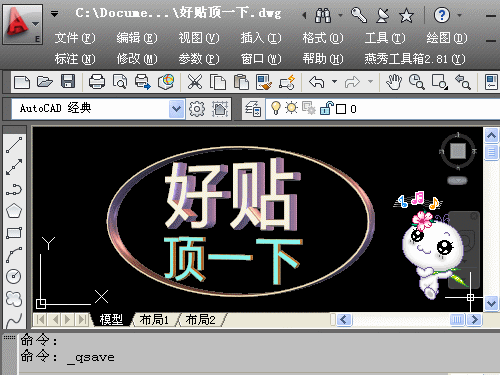
Task: Open the 文件(F) menu
Action: pos(75,38)
